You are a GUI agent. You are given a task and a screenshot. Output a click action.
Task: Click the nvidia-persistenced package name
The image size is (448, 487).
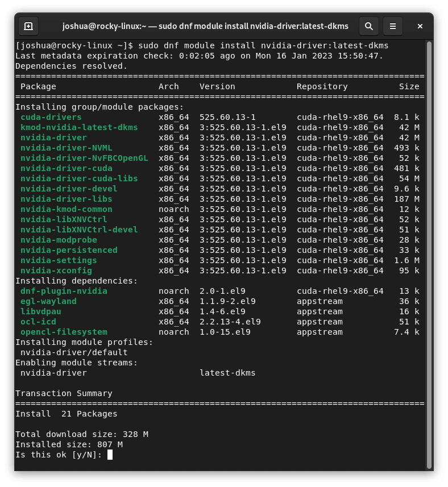point(69,251)
